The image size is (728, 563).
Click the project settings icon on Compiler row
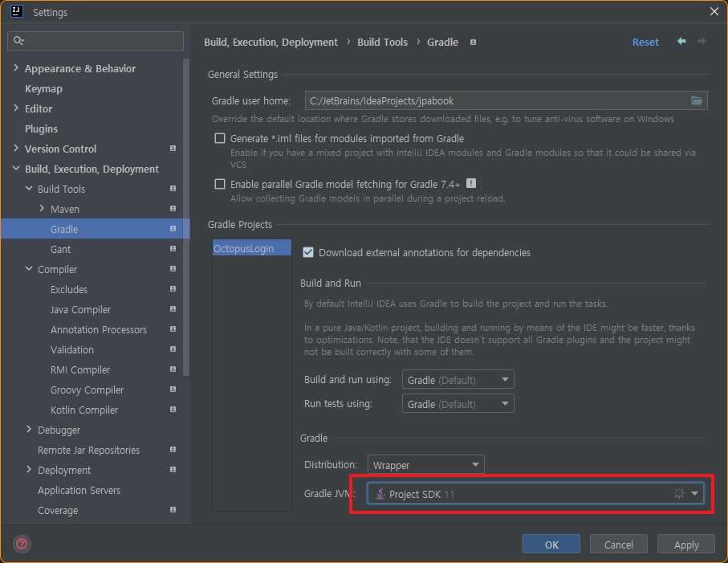click(173, 269)
